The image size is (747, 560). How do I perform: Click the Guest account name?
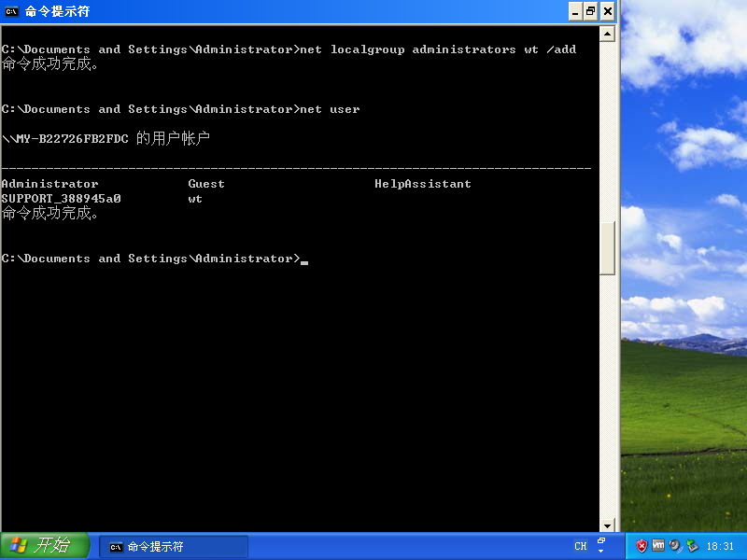[x=206, y=184]
